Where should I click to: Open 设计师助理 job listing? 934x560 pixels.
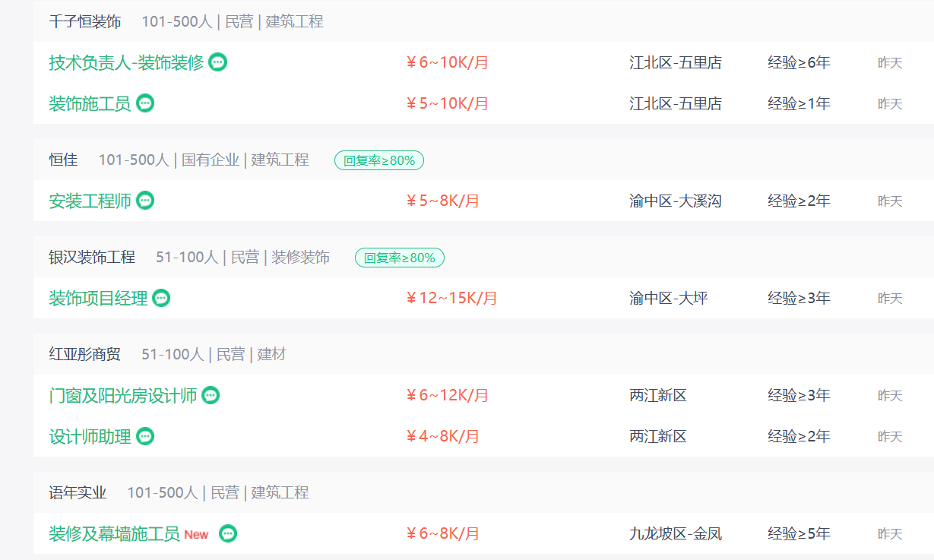click(90, 436)
